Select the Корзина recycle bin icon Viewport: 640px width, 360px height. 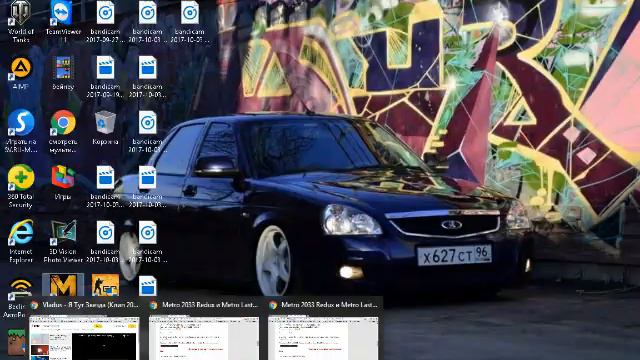105,127
